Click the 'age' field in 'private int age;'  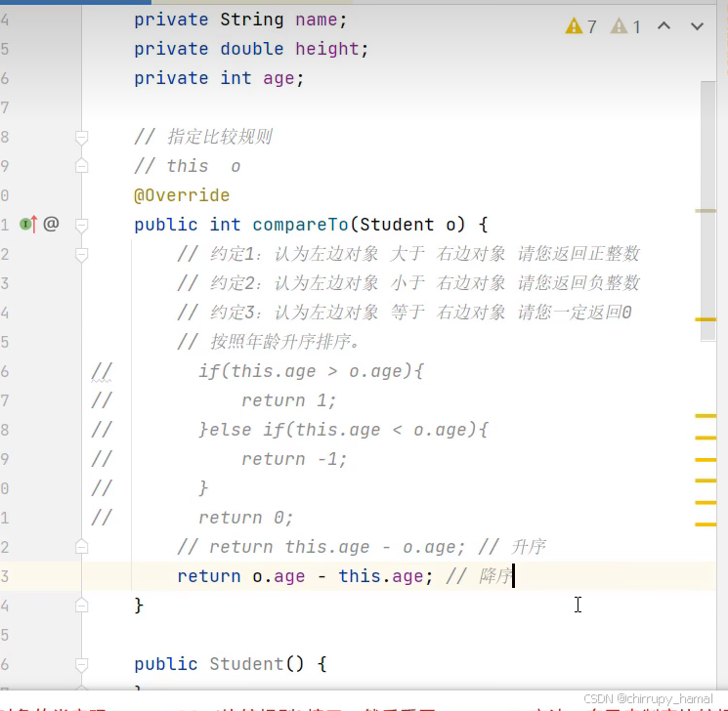(x=278, y=78)
